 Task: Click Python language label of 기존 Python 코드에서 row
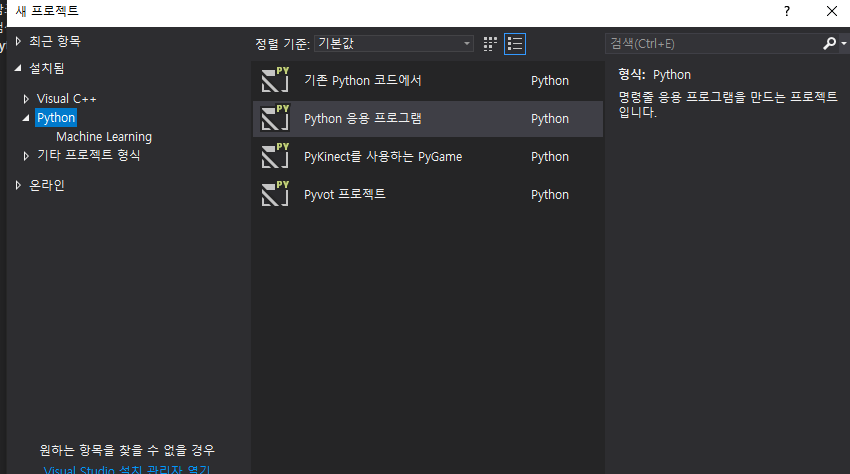(x=550, y=81)
